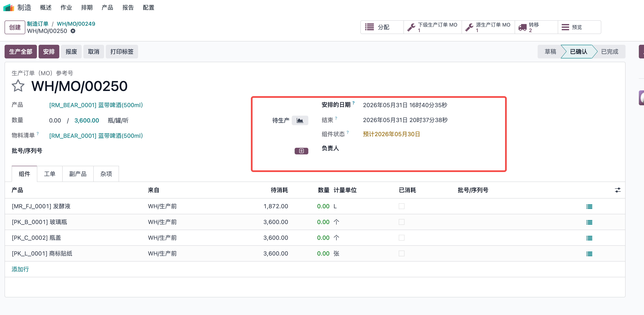Select the [PK_B_0001] 玻璃瓶 product cell
This screenshot has width=644, height=315.
point(39,222)
